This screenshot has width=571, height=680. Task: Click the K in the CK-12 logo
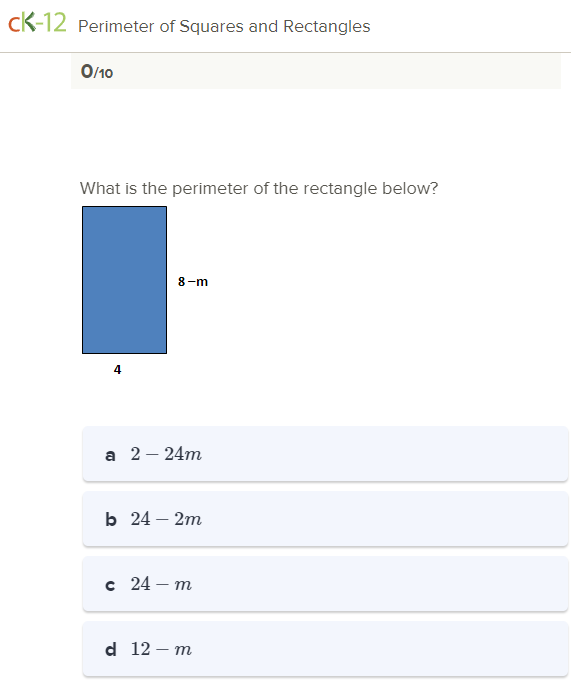28,22
